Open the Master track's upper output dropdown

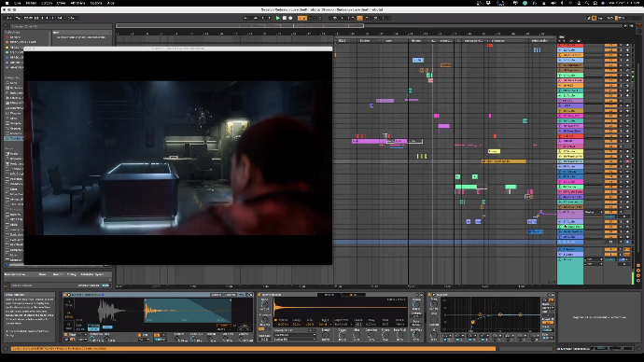594,259
